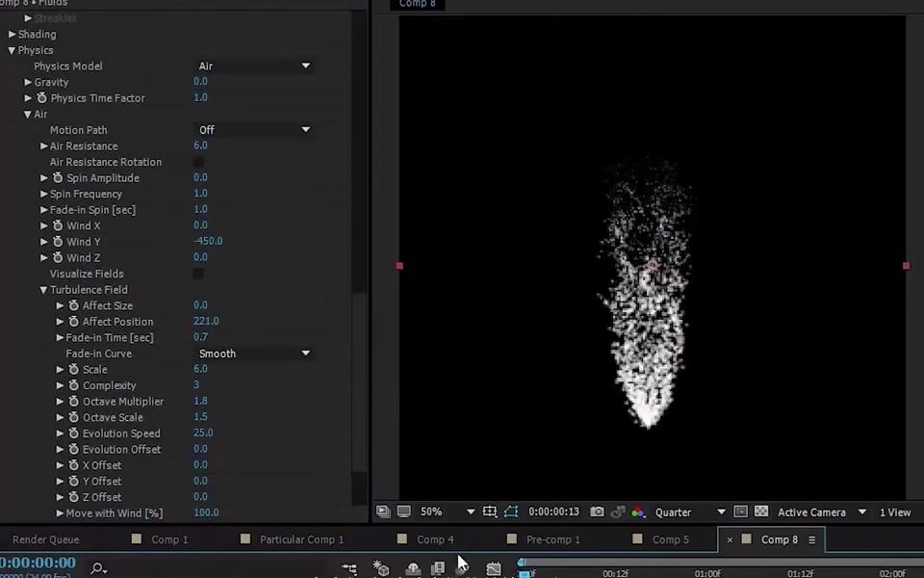Enable Draft 3D in the timeline
924x578 pixels.
[381, 568]
